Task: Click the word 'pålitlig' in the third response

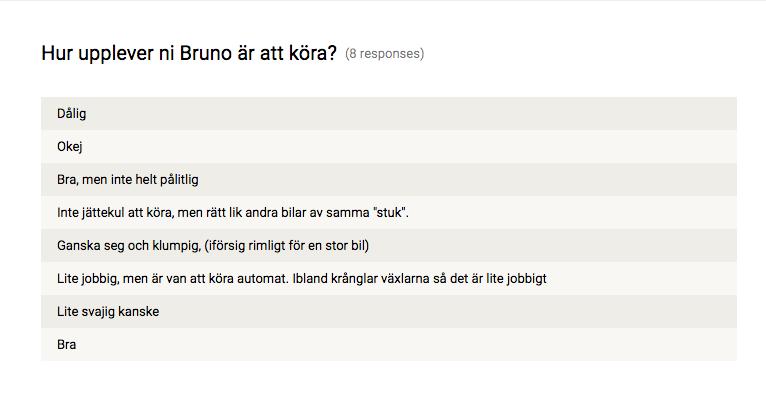Action: coord(179,180)
